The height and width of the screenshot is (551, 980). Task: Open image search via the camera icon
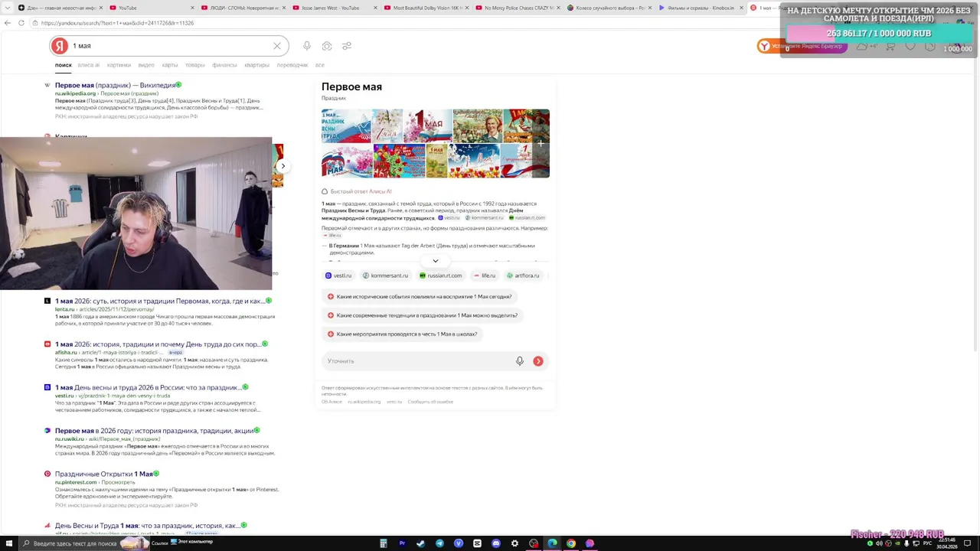[x=327, y=46]
